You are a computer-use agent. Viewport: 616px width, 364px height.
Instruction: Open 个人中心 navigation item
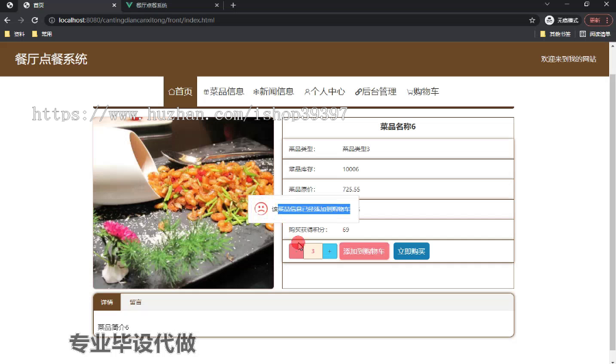click(x=324, y=92)
